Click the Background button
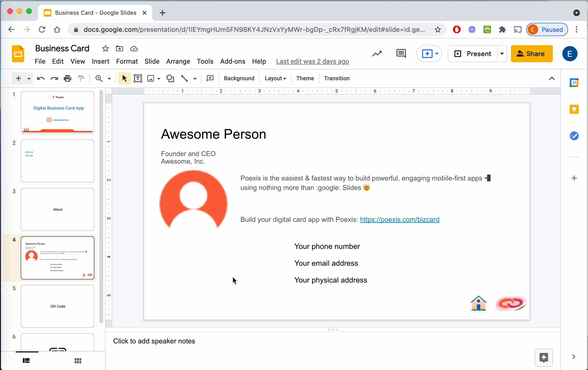588x370 pixels. pos(239,78)
